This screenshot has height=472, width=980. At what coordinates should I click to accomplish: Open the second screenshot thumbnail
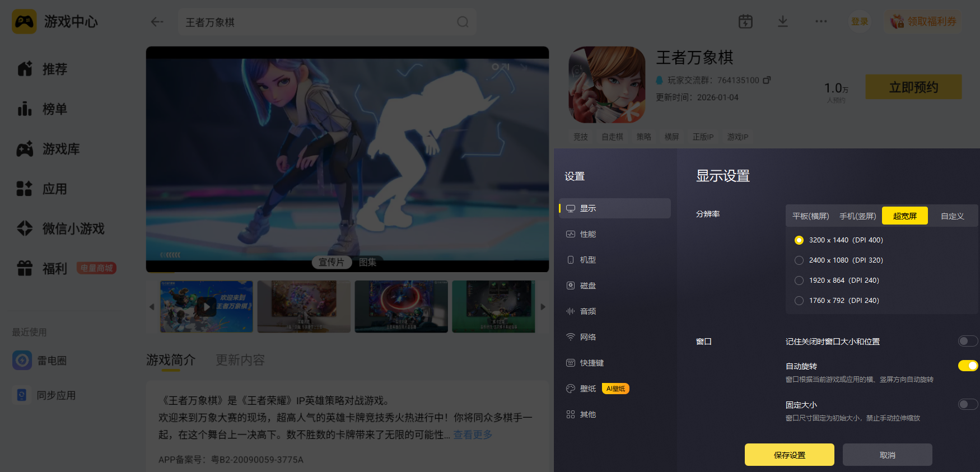pyautogui.click(x=304, y=306)
